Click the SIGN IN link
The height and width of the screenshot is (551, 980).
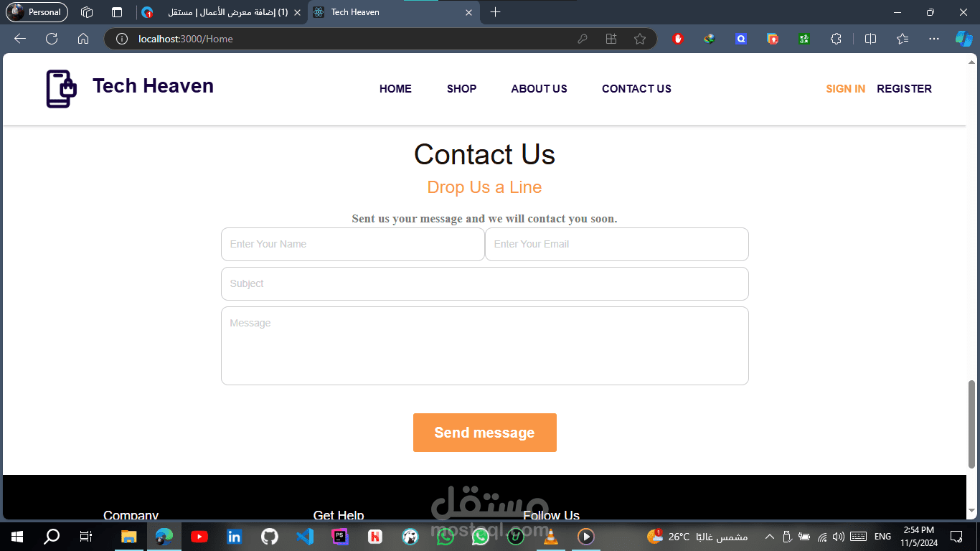(x=845, y=89)
